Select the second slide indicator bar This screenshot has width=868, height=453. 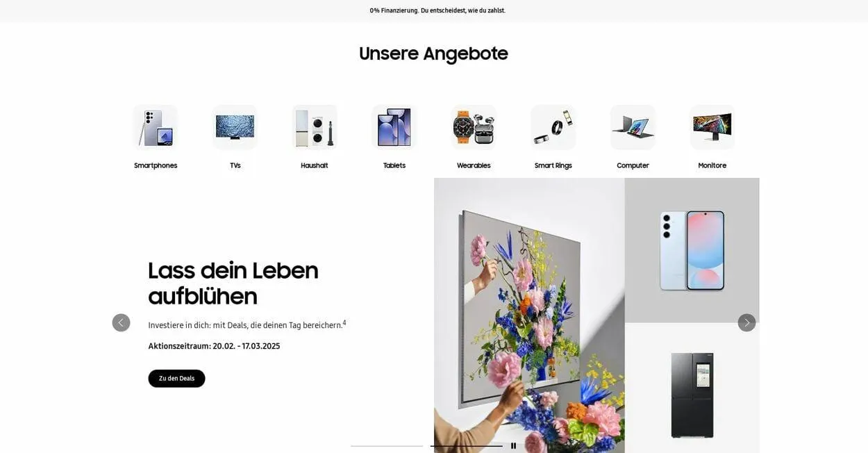click(x=467, y=446)
